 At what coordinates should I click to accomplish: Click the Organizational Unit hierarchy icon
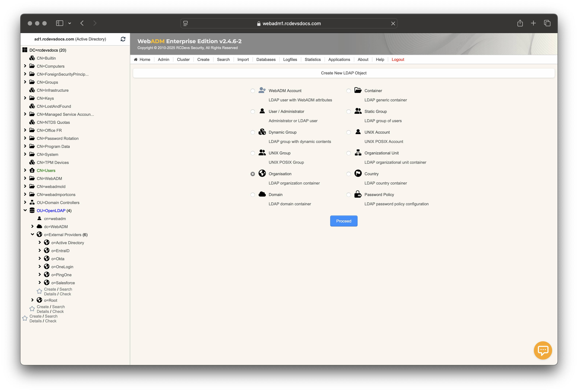click(x=358, y=152)
